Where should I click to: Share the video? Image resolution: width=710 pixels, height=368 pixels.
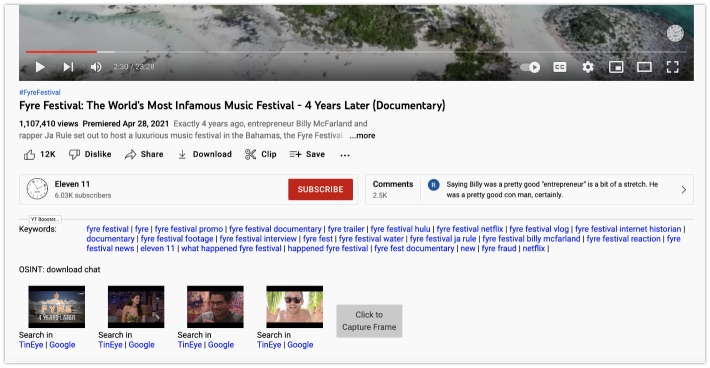point(144,154)
